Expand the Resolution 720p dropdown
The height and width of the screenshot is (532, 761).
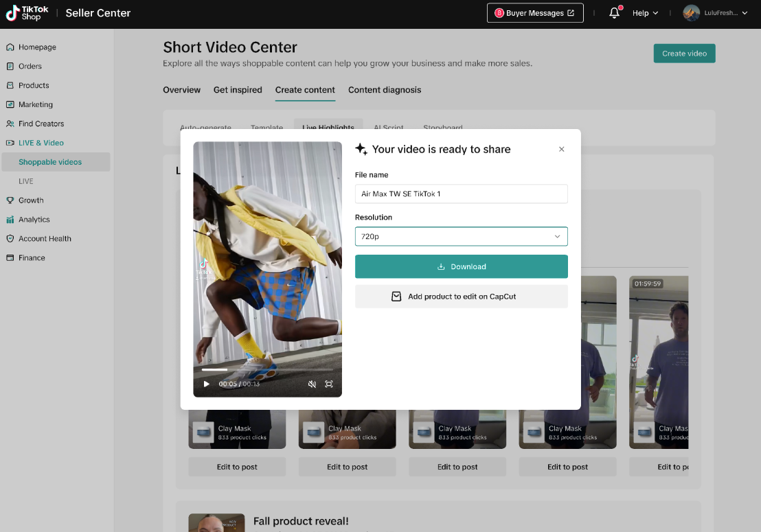tap(461, 236)
